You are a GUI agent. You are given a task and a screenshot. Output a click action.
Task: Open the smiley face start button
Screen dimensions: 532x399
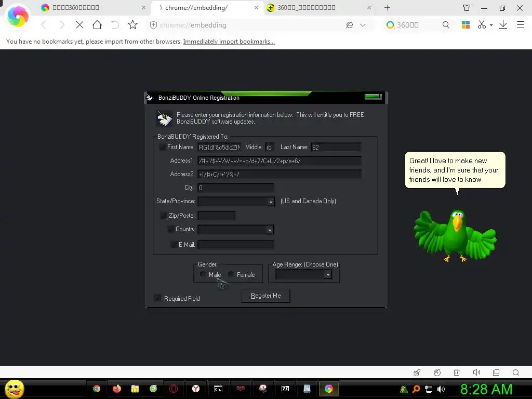pos(14,389)
